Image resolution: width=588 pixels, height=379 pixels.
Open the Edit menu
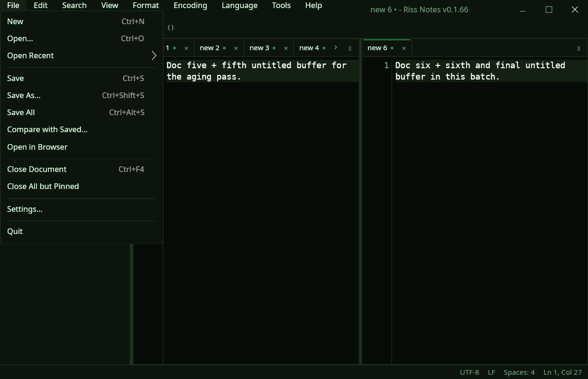coord(41,6)
